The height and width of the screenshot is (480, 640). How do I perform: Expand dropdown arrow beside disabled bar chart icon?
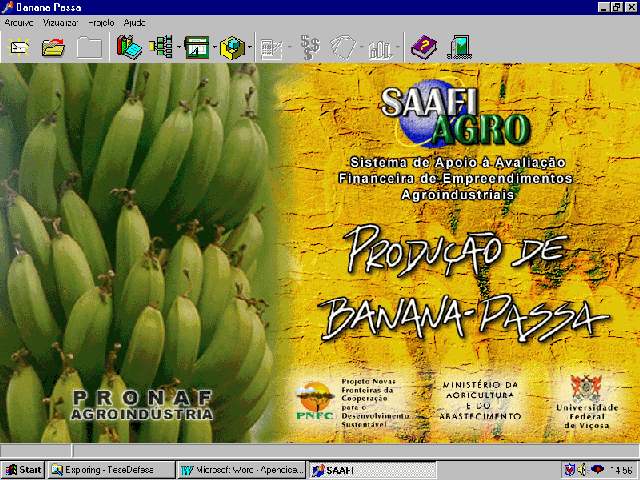click(397, 47)
